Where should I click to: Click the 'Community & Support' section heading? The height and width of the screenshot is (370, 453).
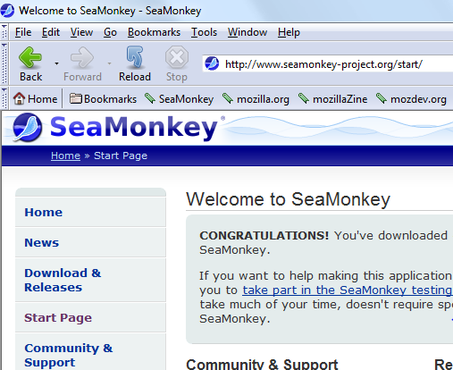[x=262, y=364]
